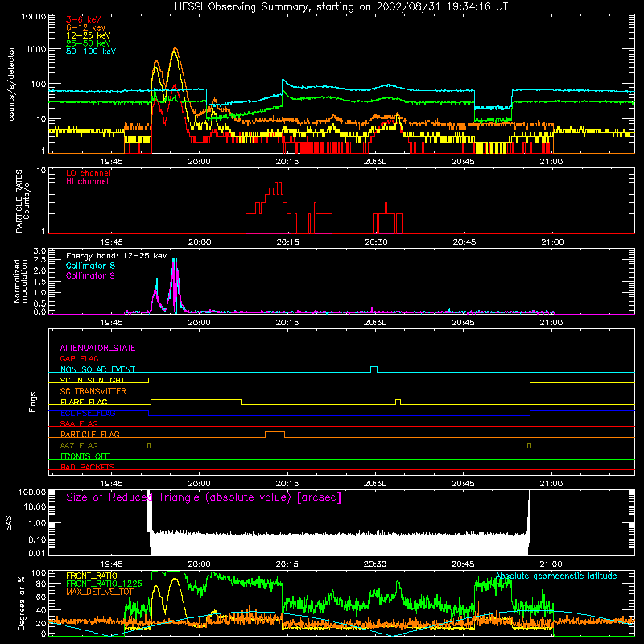Select the LO channel legend label
Screen dimensions: 644x644
(x=89, y=173)
